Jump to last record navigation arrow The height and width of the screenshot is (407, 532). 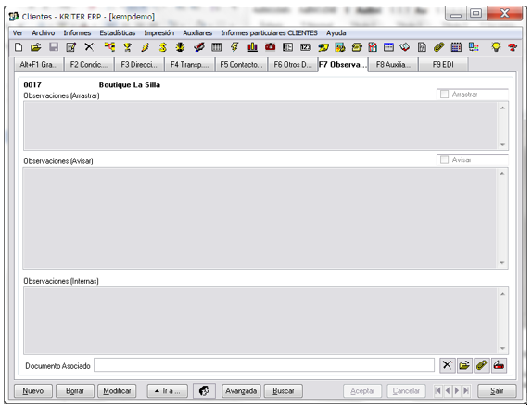point(466,390)
